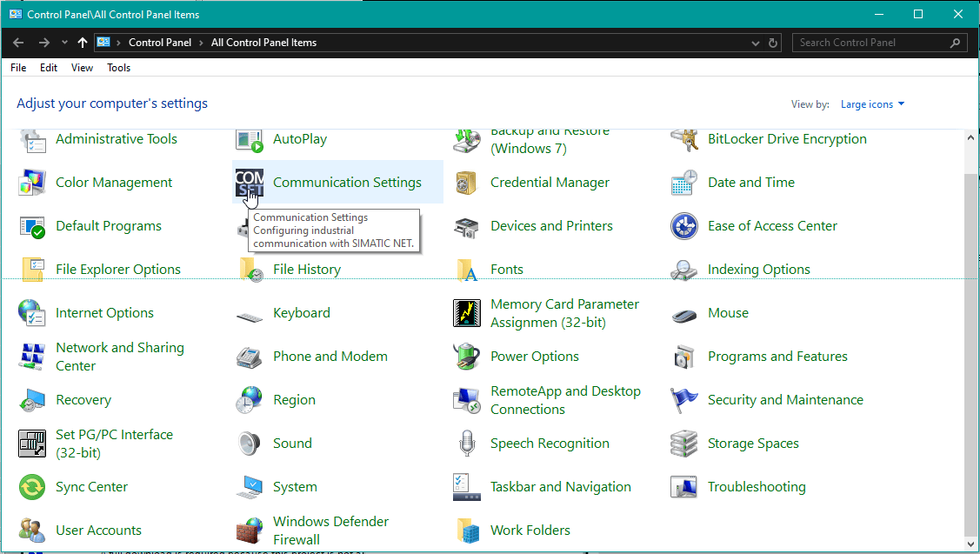Open the User Accounts link

(99, 531)
